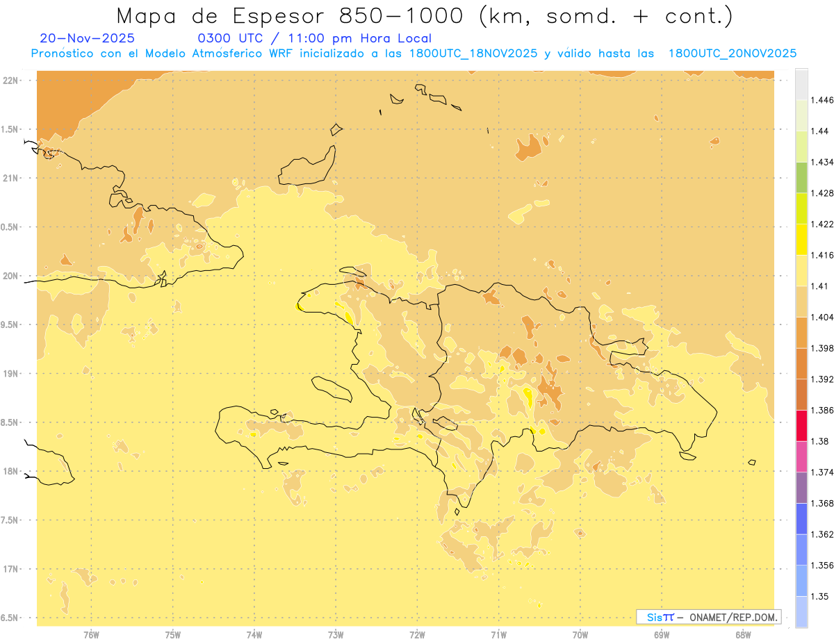Click the color bar value 1.362
Viewport: 834px width, 644px height.
pos(824,534)
